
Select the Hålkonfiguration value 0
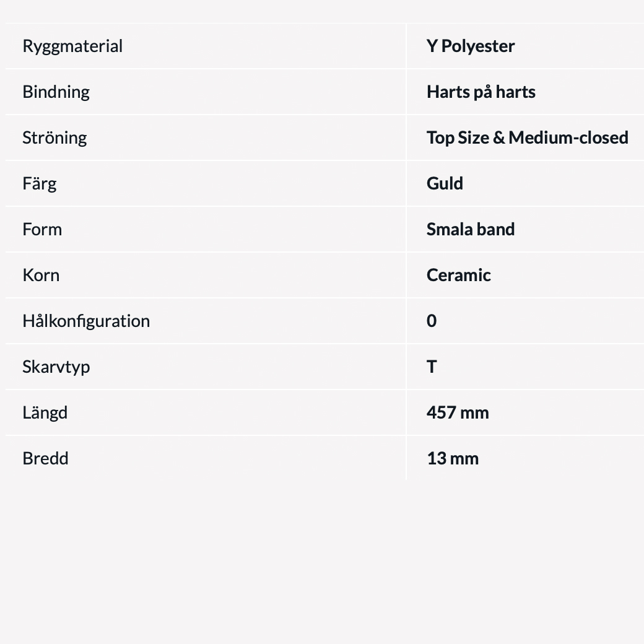pos(432,321)
